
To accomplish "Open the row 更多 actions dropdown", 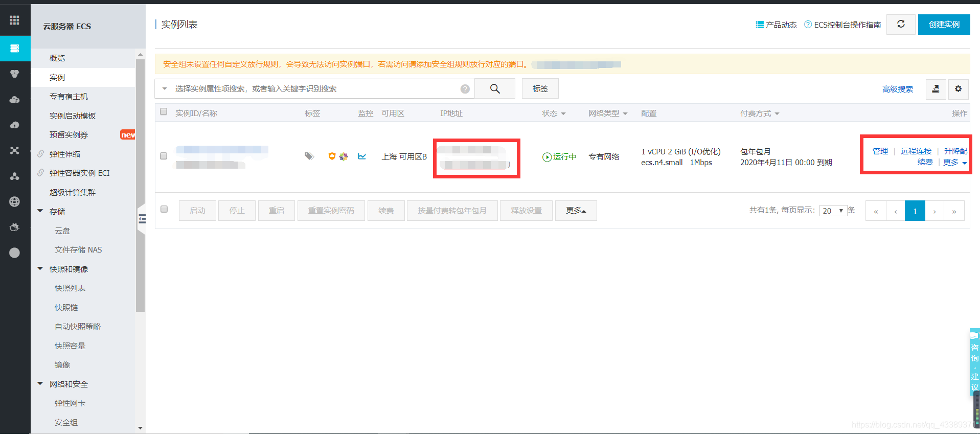I will [x=955, y=163].
